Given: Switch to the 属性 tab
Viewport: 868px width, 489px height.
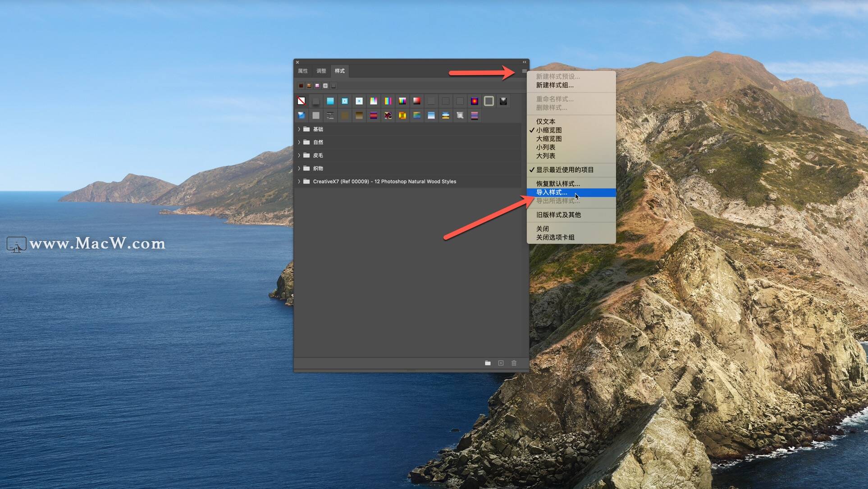Looking at the screenshot, I should [x=303, y=71].
